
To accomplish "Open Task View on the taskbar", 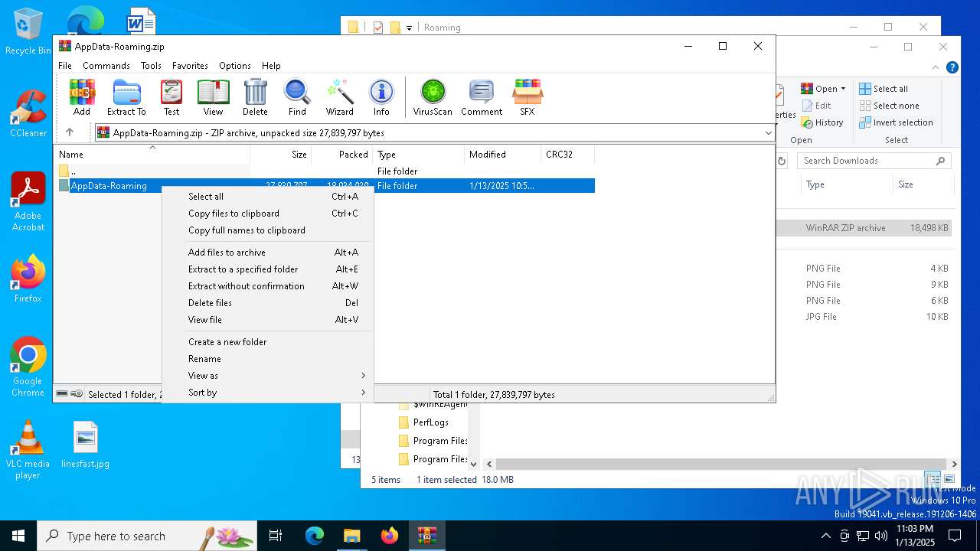I will coord(276,536).
